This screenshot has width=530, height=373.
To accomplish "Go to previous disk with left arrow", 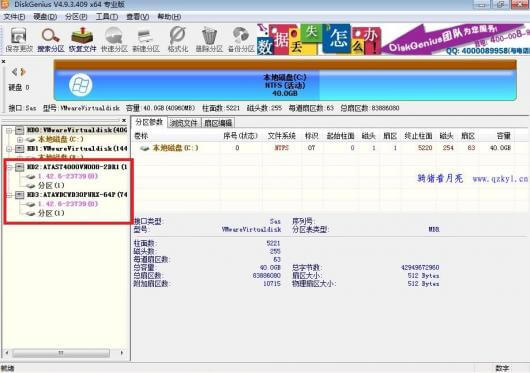I will pyautogui.click(x=14, y=72).
